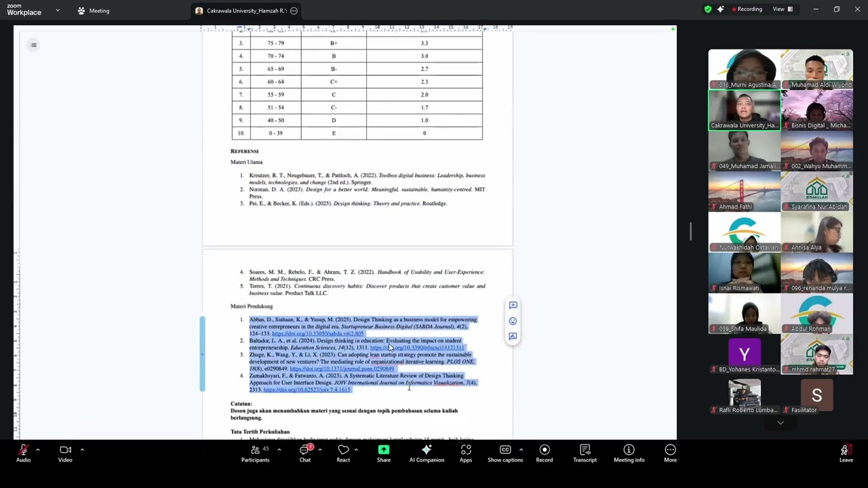Open the Participants panel
The height and width of the screenshot is (488, 868).
tap(255, 453)
